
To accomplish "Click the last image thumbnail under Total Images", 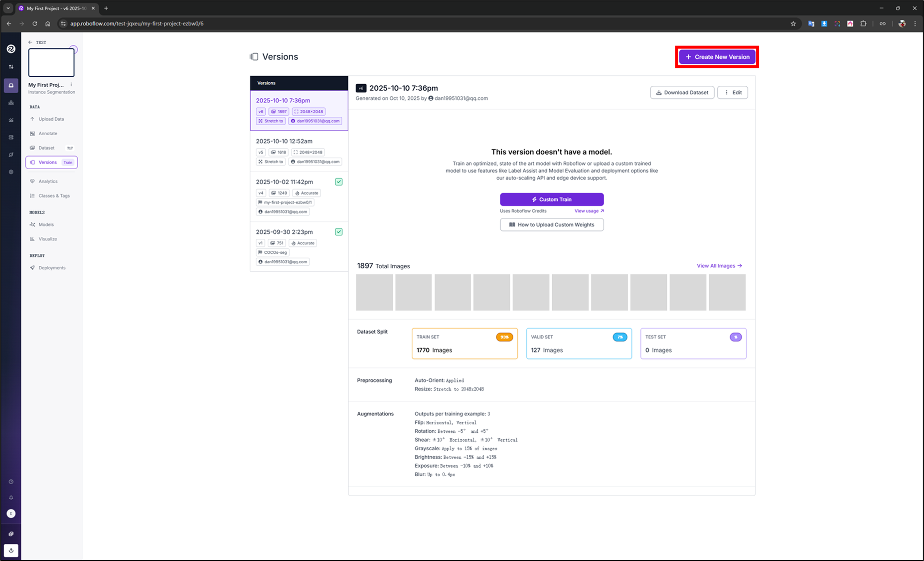I will (x=727, y=292).
